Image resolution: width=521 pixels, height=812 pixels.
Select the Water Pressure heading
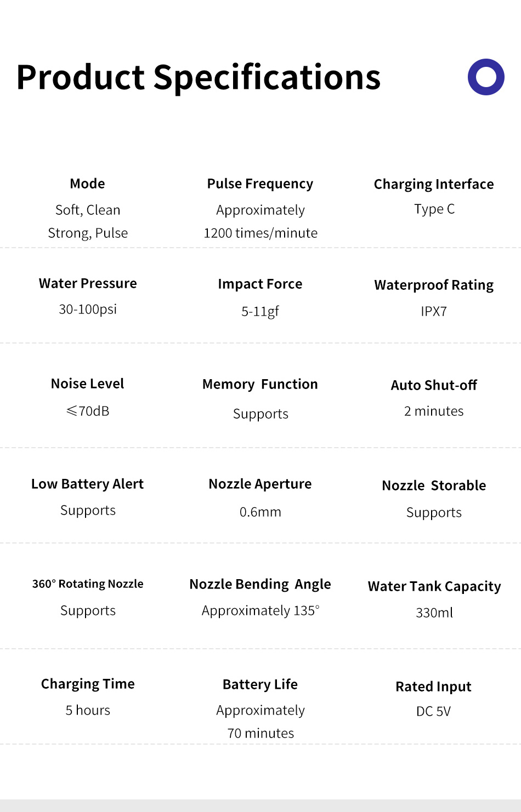point(88,283)
